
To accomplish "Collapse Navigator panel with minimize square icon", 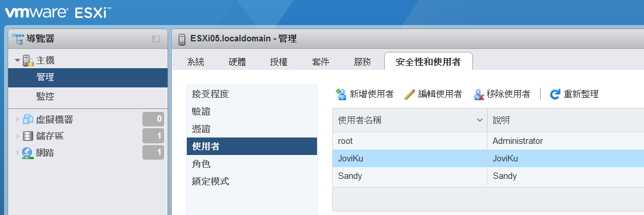I will tap(156, 39).
